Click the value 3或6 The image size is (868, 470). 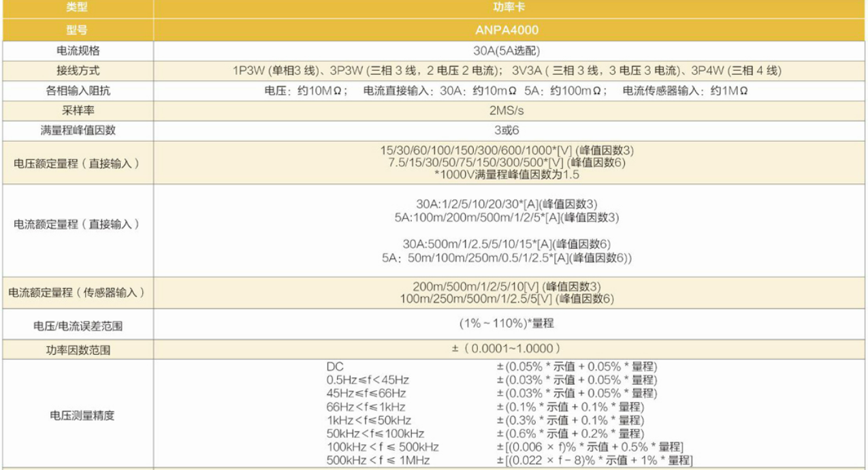click(x=507, y=130)
